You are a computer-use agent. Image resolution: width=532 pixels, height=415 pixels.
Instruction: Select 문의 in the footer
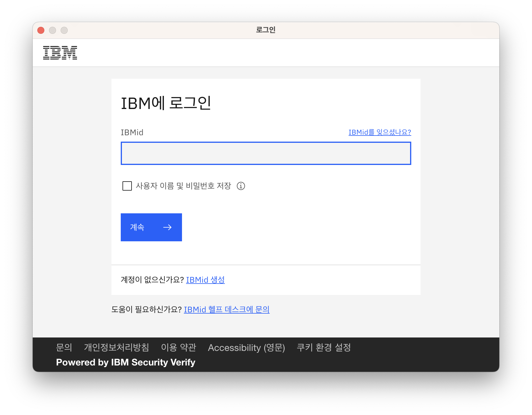pyautogui.click(x=64, y=347)
